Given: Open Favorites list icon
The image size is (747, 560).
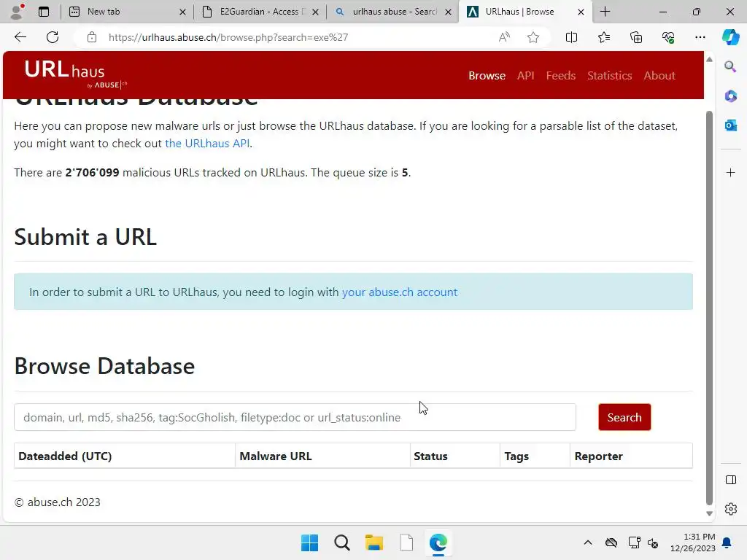Looking at the screenshot, I should [603, 37].
